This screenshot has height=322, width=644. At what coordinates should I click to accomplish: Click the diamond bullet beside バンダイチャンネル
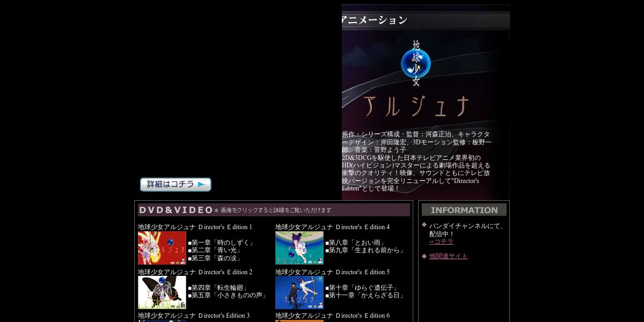pos(424,225)
